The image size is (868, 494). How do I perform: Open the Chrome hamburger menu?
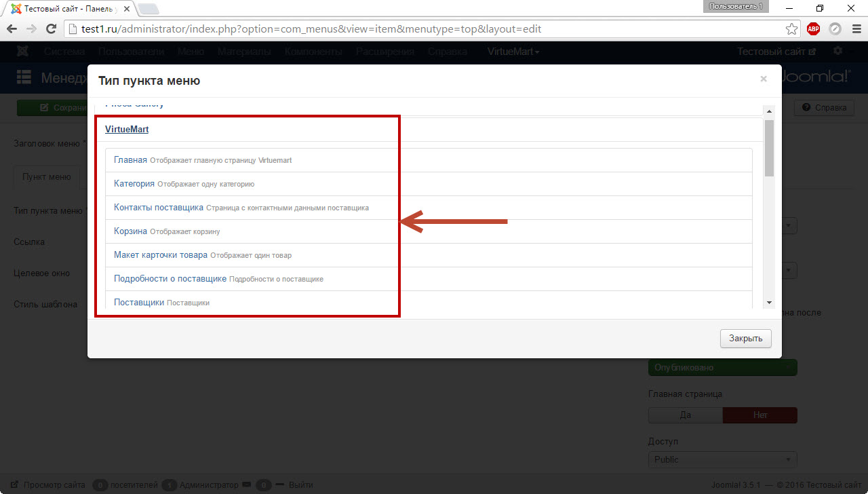coord(855,29)
